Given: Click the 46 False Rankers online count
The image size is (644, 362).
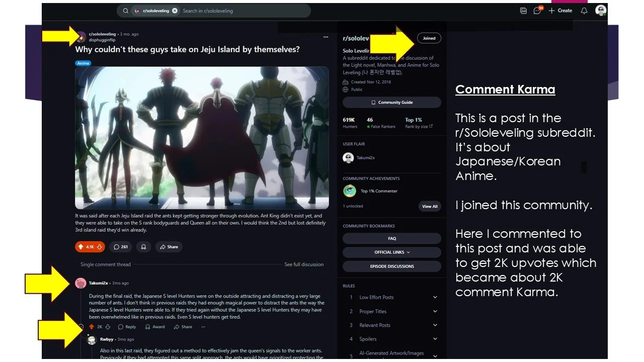Looking at the screenshot, I should pyautogui.click(x=381, y=123).
